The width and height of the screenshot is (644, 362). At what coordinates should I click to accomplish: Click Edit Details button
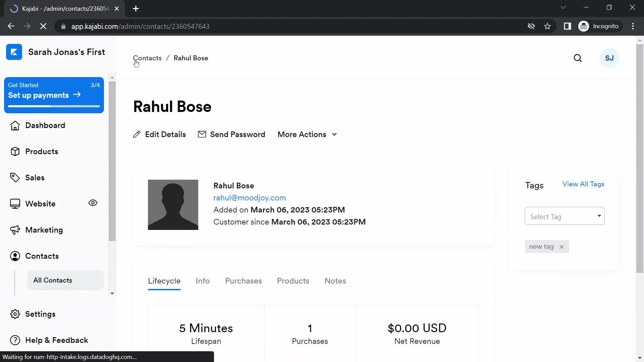coord(160,134)
